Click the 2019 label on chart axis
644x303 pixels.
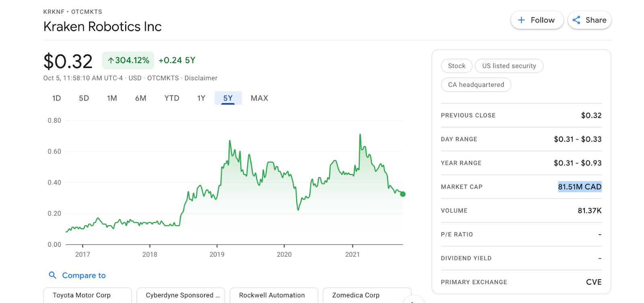tap(217, 254)
